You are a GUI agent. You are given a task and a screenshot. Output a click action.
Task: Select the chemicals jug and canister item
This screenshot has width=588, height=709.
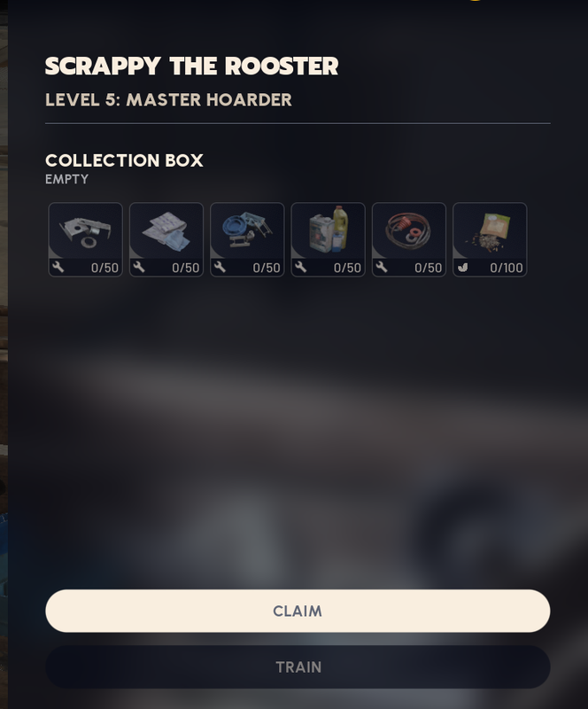pyautogui.click(x=329, y=239)
